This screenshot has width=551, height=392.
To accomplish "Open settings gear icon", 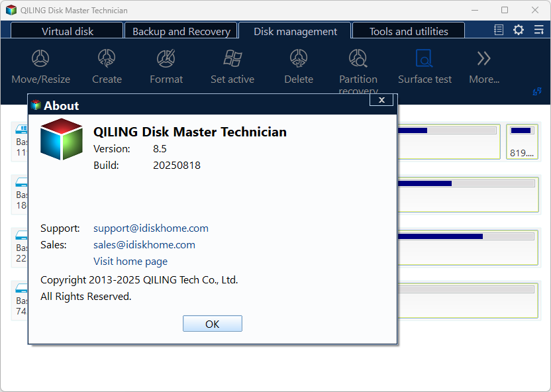I will [x=519, y=30].
